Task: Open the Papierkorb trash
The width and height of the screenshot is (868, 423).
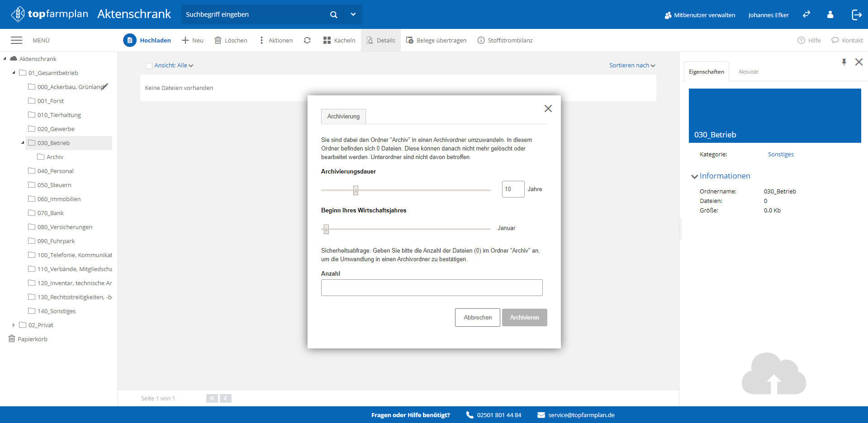Action: (28, 339)
